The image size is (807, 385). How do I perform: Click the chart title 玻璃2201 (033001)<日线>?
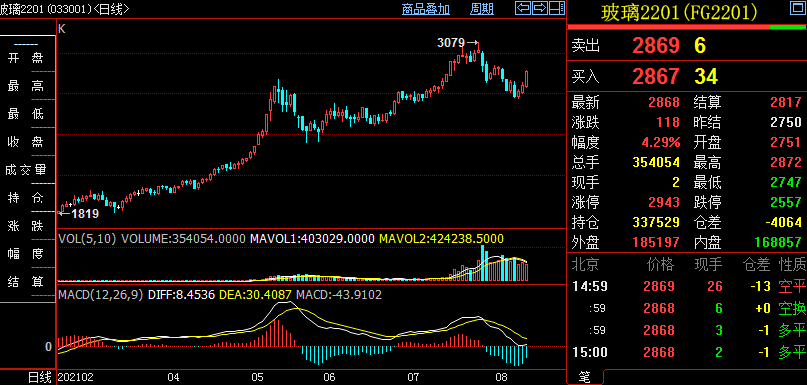[x=65, y=9]
